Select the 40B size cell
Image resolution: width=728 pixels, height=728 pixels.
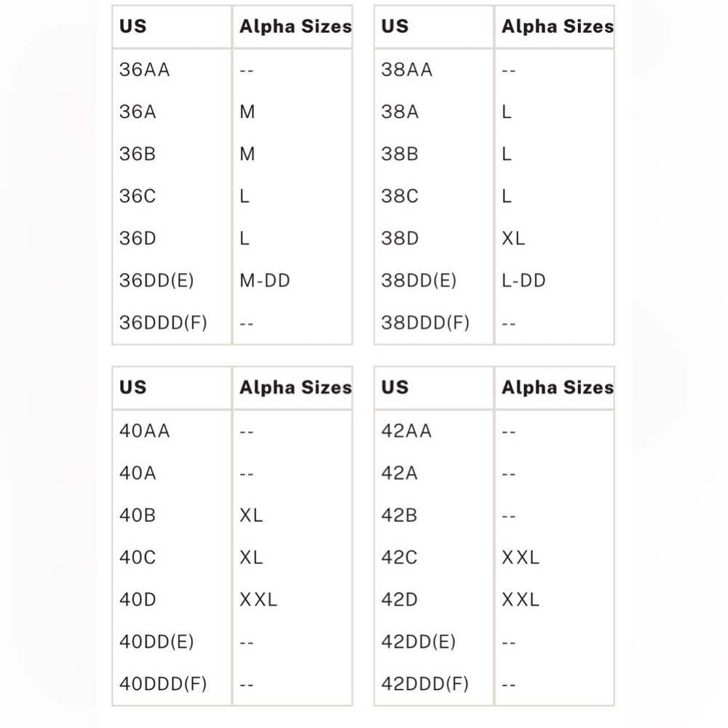tap(138, 515)
